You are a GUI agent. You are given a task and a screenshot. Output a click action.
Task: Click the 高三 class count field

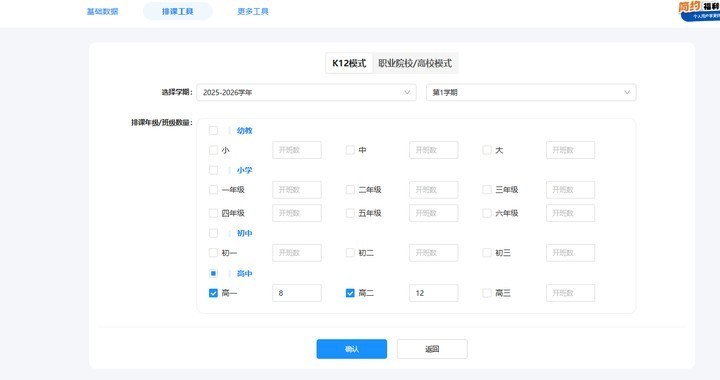[570, 293]
